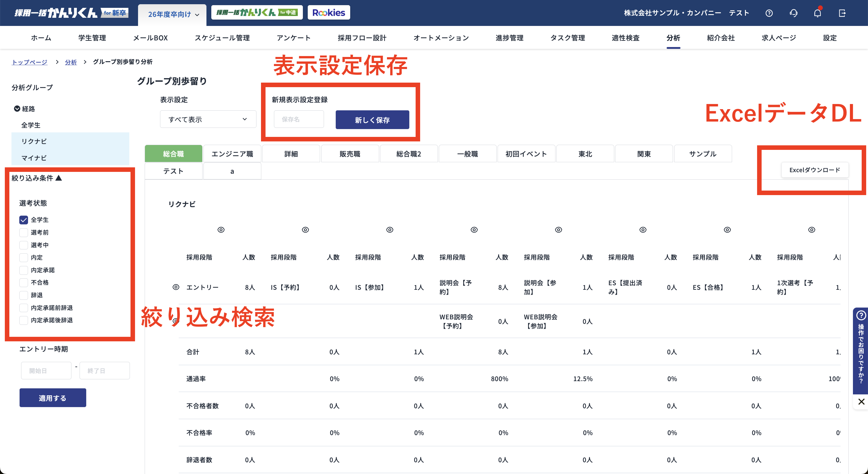868x474 pixels.
Task: Open the 進捗管理 menu item
Action: tap(509, 38)
